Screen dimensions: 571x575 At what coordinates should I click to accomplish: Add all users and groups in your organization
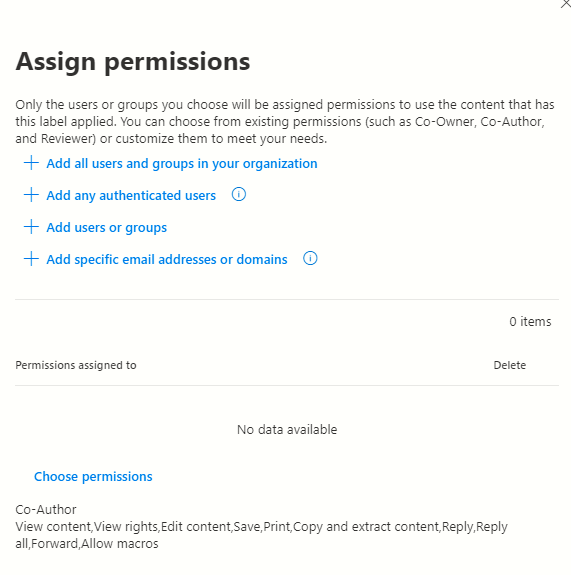[182, 164]
